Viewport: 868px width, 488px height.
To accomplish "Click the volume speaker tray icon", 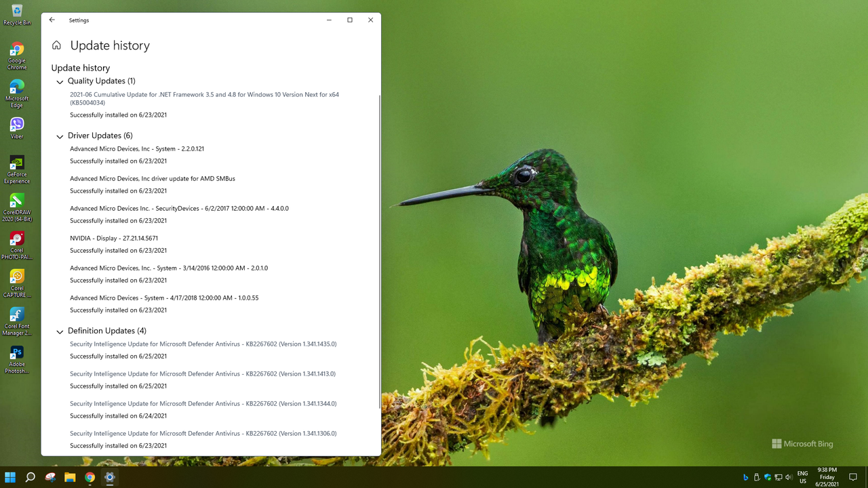I will 789,477.
